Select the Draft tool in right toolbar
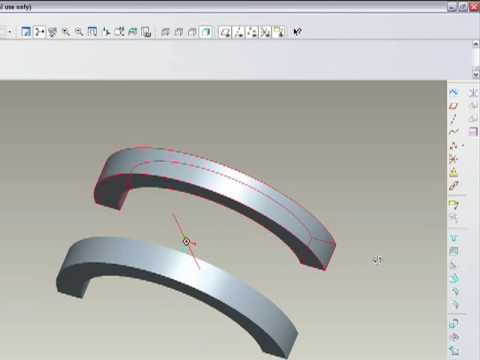Image resolution: width=480 pixels, height=360 pixels. 454,279
